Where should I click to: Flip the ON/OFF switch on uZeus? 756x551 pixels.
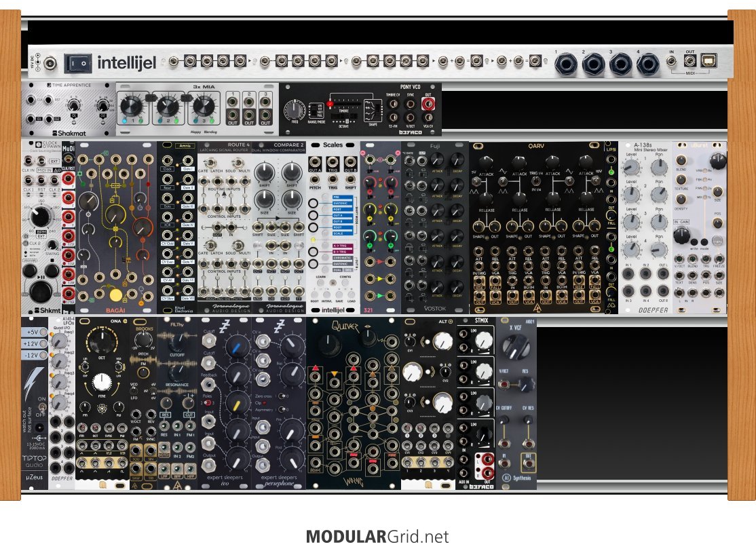[x=42, y=409]
